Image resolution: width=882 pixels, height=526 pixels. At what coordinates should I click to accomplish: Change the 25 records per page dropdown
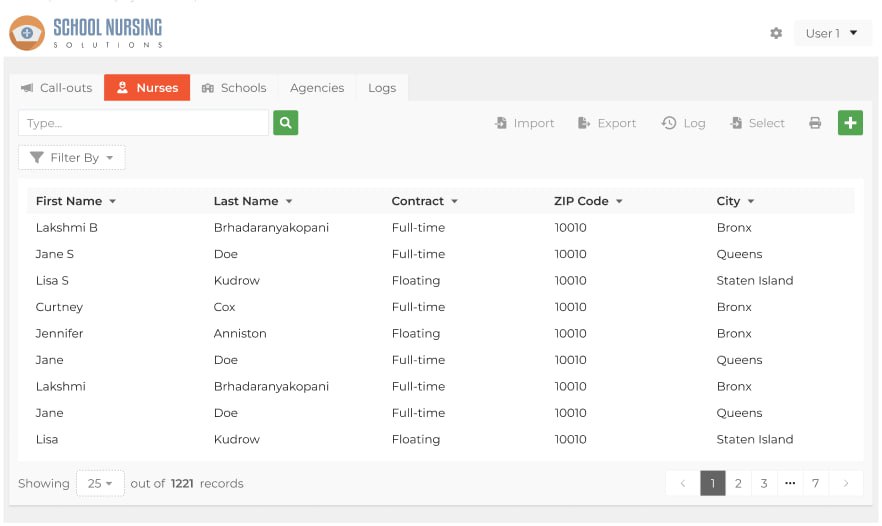[x=100, y=483]
